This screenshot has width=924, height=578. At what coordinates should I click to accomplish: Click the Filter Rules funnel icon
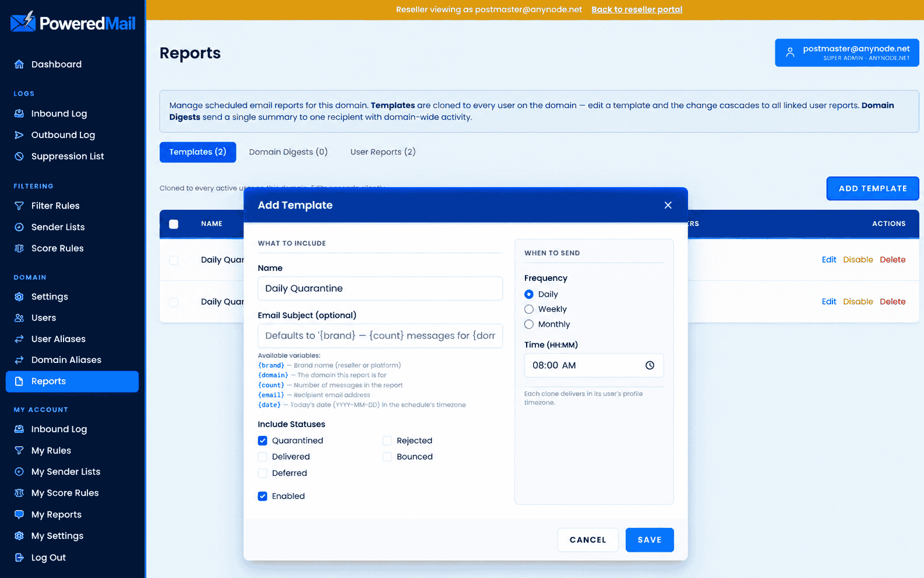point(19,206)
